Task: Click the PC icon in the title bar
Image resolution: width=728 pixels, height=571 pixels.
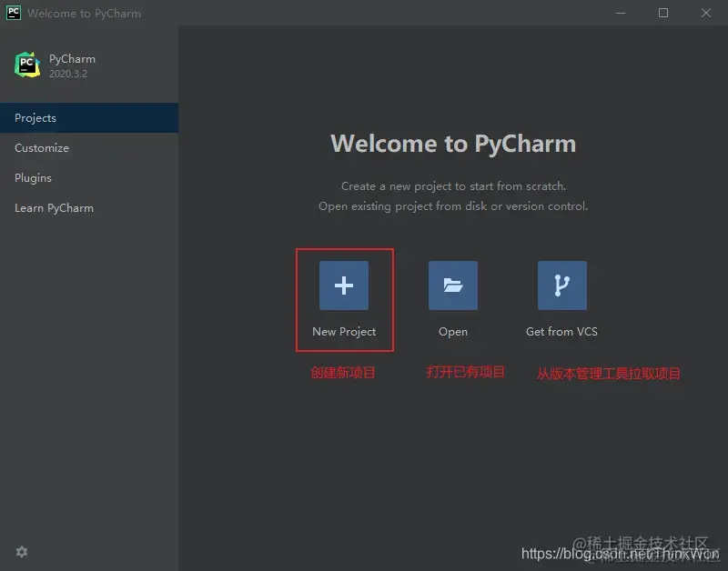Action: click(12, 13)
